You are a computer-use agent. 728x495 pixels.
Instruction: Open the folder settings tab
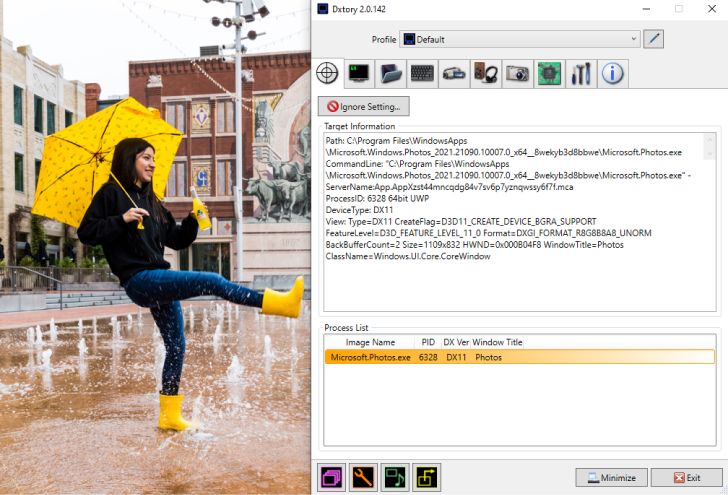[x=390, y=73]
